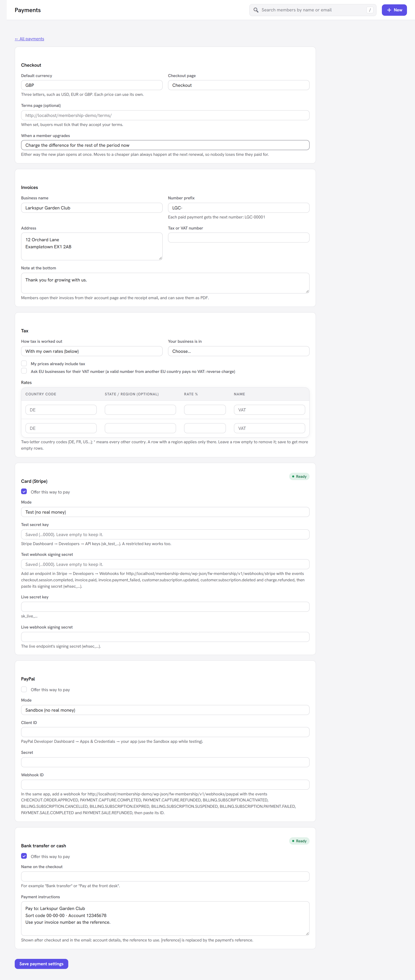Screen dimensions: 415x980
Task: Click Name on the checkout field
Action: coord(165,876)
